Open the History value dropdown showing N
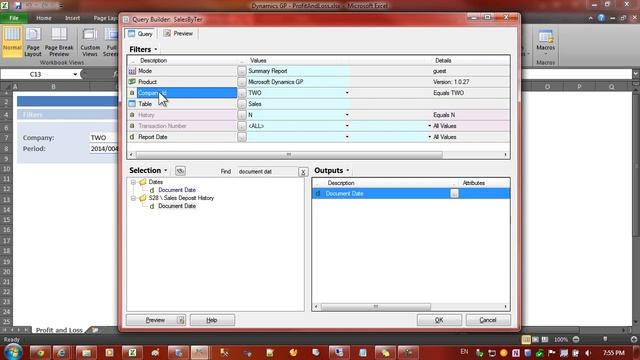The image size is (640, 360). click(347, 115)
